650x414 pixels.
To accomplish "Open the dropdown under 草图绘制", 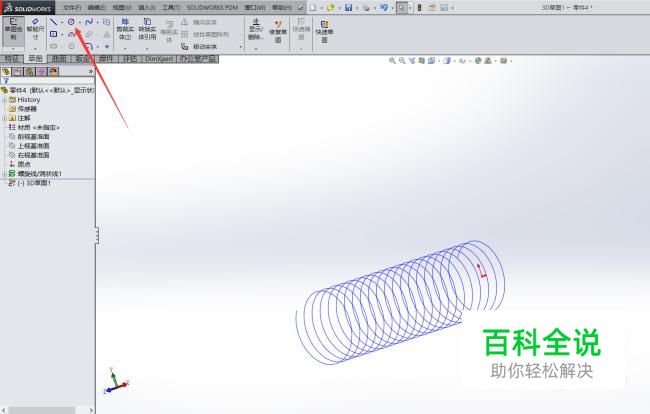I will coord(13,49).
